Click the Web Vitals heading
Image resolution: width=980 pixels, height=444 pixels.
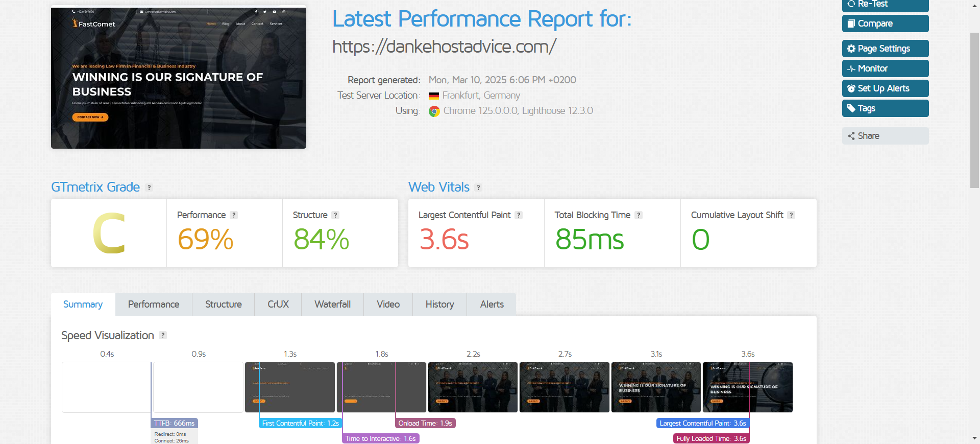tap(439, 187)
